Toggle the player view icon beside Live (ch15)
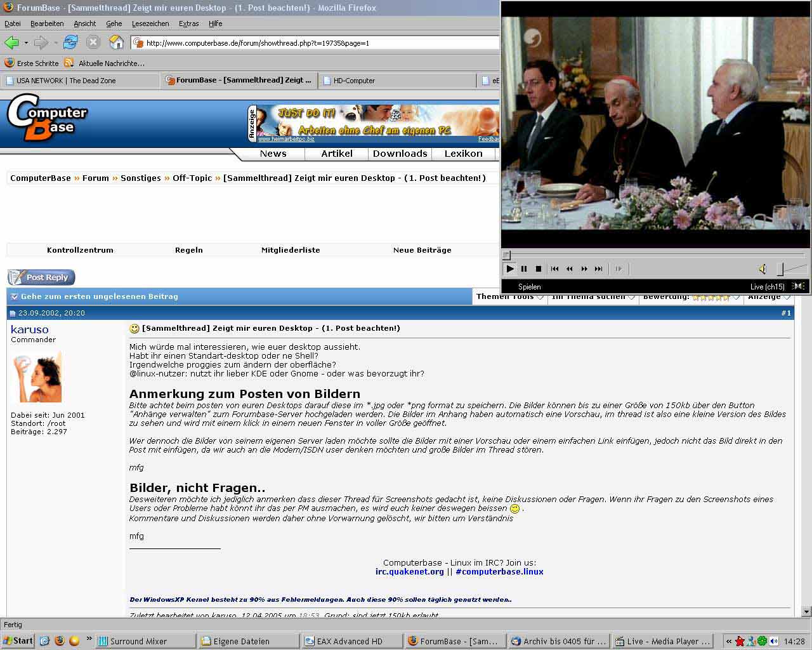Viewport: 812px width, 650px height. (799, 286)
